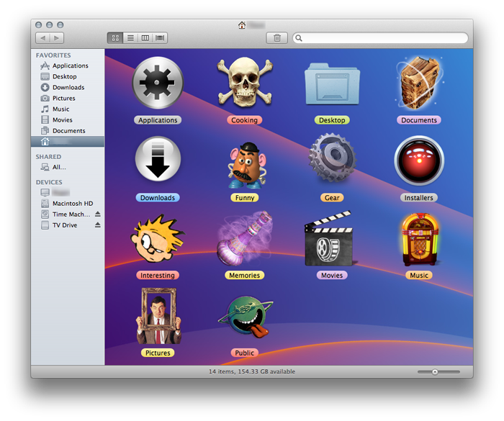Screen dimensions: 504x421
Task: Open the Music jukebox icon
Action: (x=419, y=240)
